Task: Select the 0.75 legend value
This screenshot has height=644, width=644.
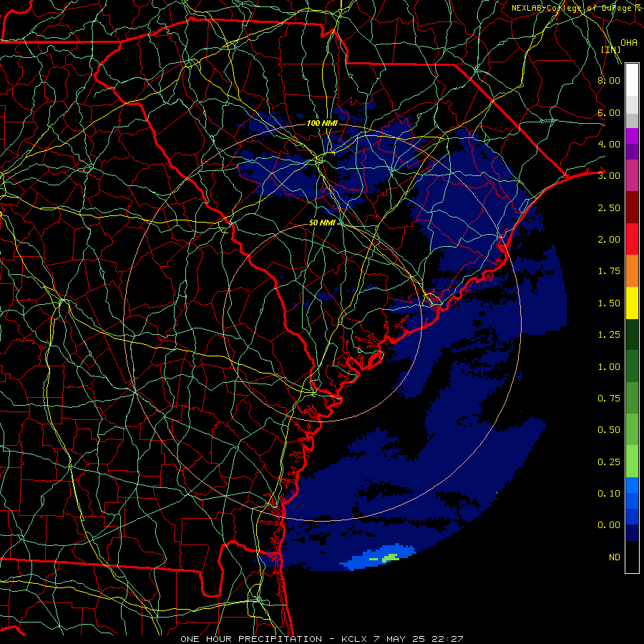Action: coord(609,399)
